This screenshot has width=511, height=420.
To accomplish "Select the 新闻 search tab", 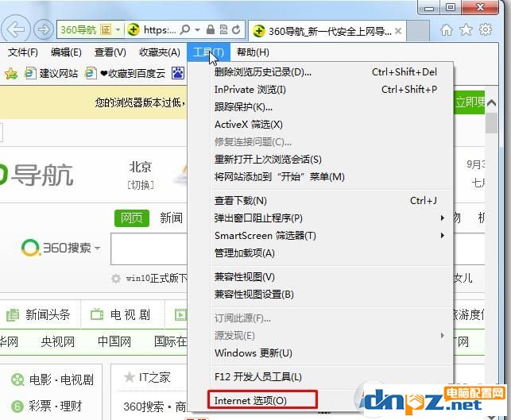I will [x=171, y=218].
